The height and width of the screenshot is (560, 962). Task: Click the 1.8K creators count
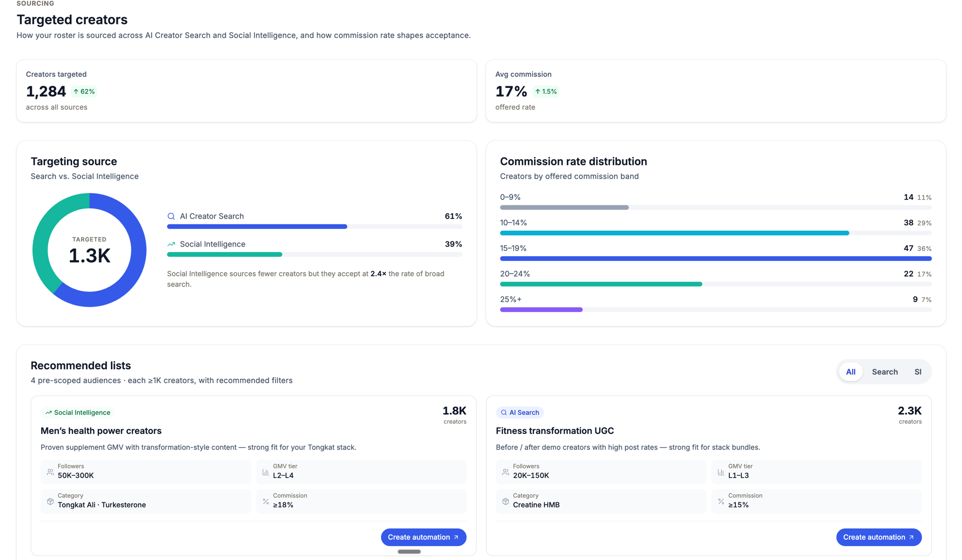[454, 411]
